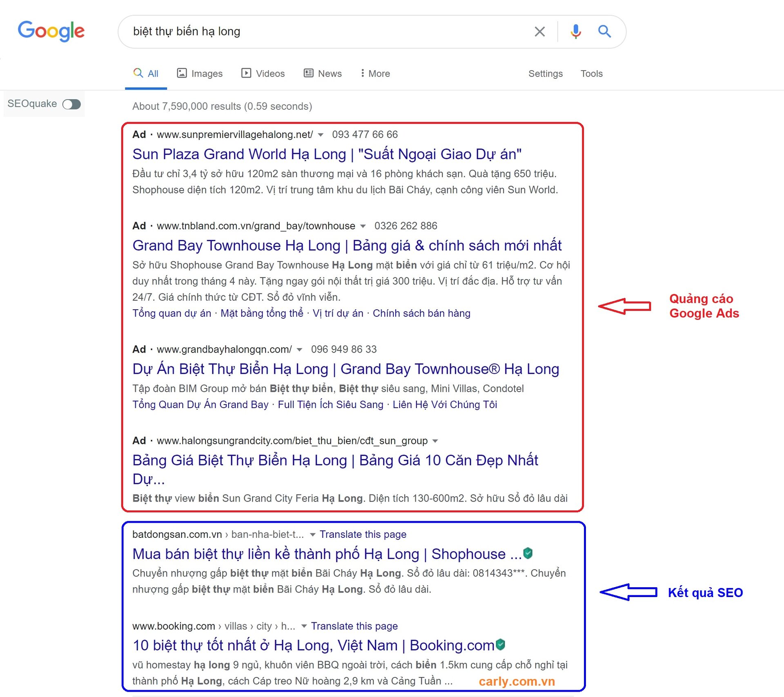Expand dropdown arrow next to grandbayhalongqn.com
The width and height of the screenshot is (784, 697).
point(299,350)
